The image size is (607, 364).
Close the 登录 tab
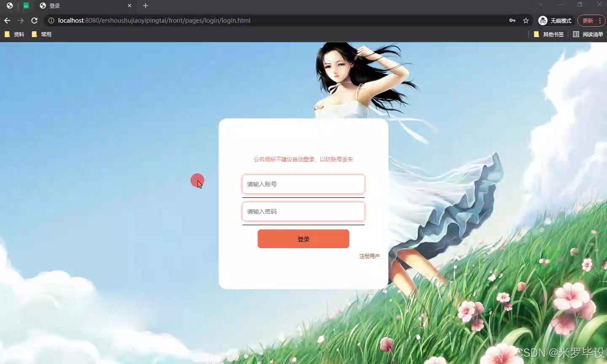click(129, 5)
